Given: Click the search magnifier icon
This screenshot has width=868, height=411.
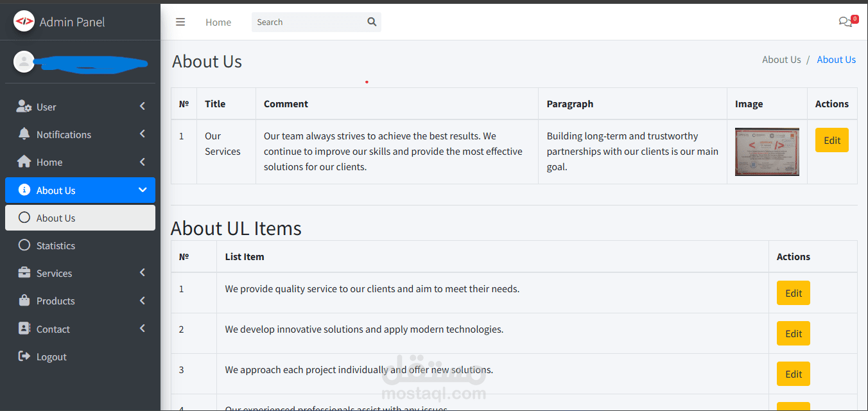Looking at the screenshot, I should point(372,22).
